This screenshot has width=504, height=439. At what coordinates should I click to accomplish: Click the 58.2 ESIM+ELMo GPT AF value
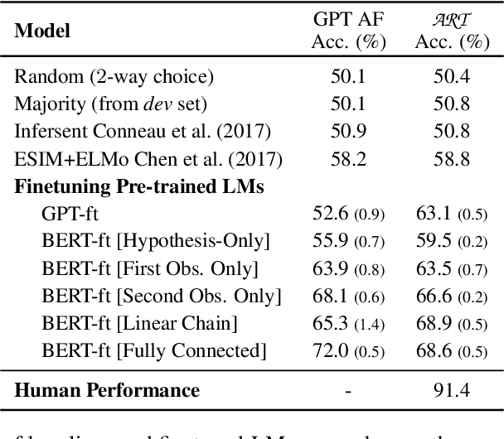tap(348, 159)
